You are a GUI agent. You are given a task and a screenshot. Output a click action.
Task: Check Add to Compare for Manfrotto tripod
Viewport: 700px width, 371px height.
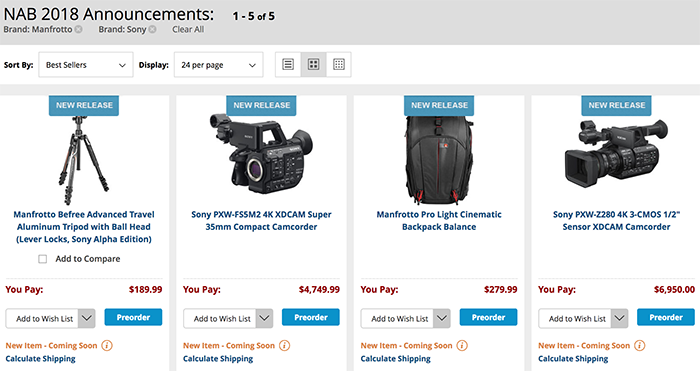coord(42,259)
